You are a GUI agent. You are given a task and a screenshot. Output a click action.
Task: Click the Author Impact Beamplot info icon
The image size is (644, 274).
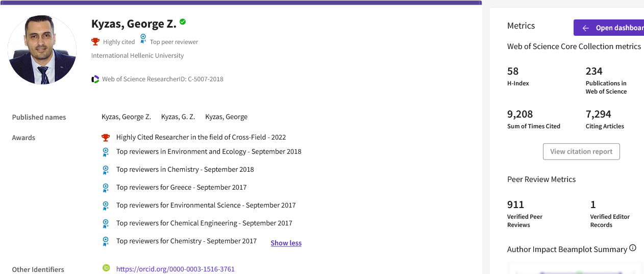(x=633, y=248)
